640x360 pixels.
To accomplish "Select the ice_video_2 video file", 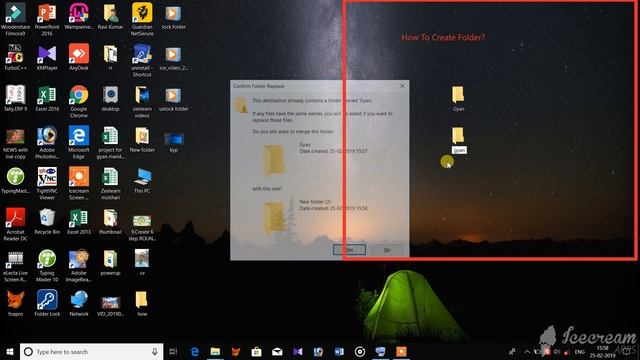I will (173, 57).
